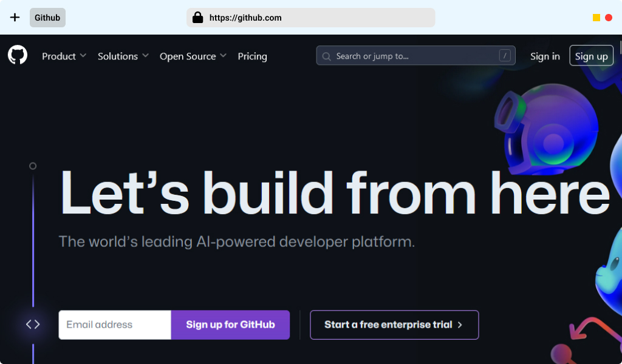The height and width of the screenshot is (364, 622).
Task: Click the code brackets icon on timeline
Action: pyautogui.click(x=33, y=325)
